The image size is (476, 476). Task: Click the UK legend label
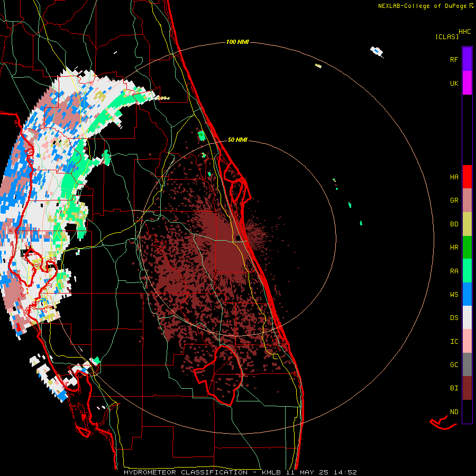[x=454, y=83]
